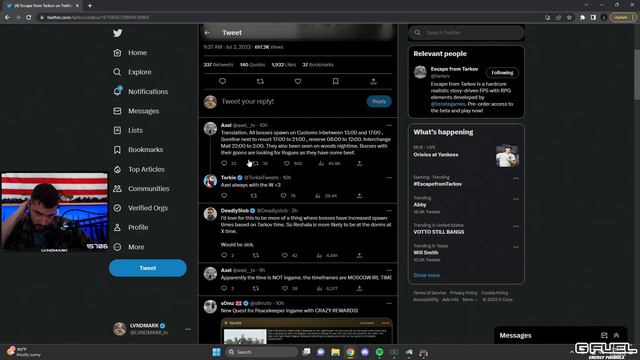Reply to Axel's translation tweet
The image size is (640, 360).
pos(224,163)
